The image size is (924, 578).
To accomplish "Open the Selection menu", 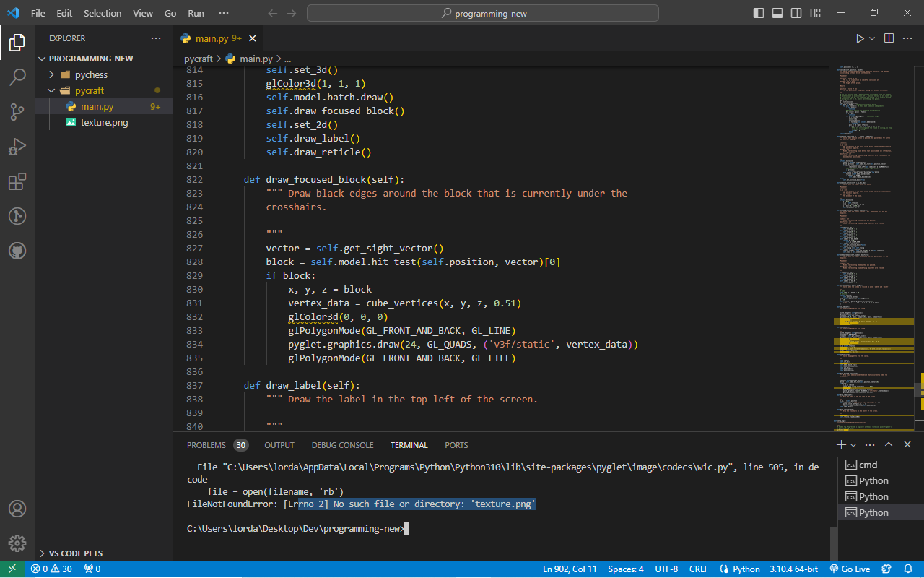I will pyautogui.click(x=103, y=12).
